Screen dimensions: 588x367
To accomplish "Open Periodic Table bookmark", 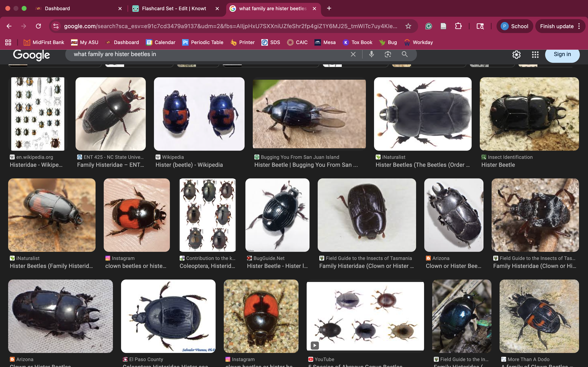I will pyautogui.click(x=203, y=42).
